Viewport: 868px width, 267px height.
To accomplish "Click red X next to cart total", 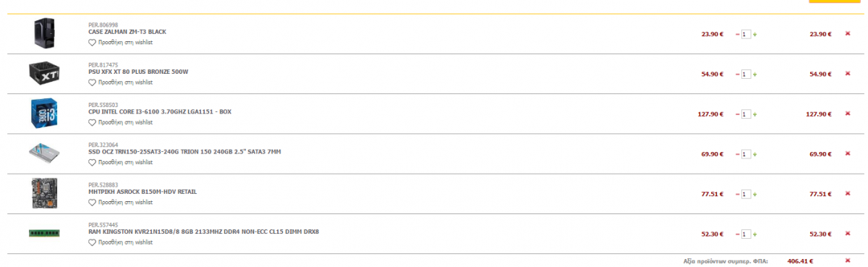I will [848, 260].
